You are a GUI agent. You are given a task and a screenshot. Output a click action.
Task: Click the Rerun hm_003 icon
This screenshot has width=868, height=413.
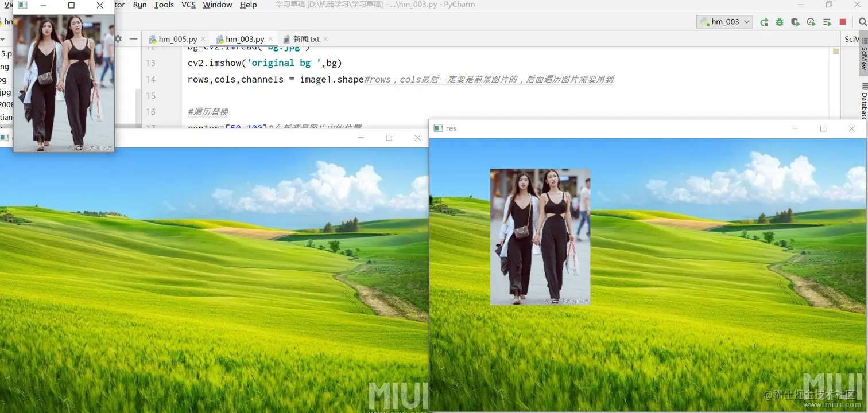tap(764, 22)
